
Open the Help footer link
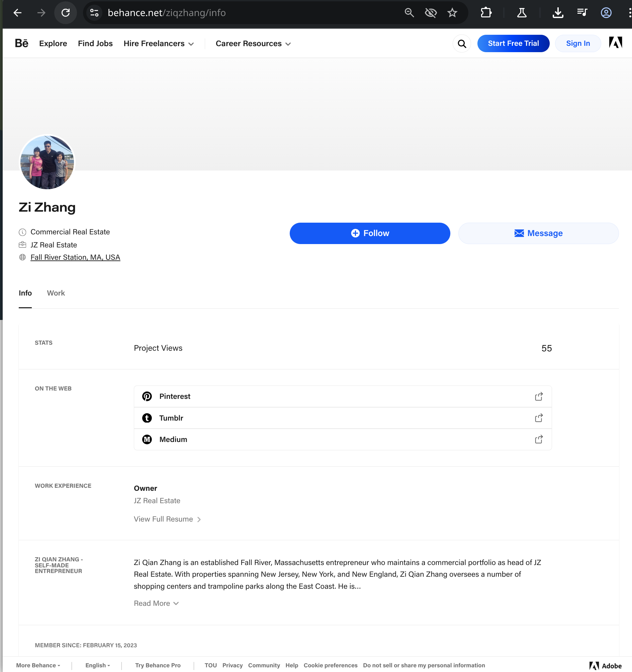292,665
